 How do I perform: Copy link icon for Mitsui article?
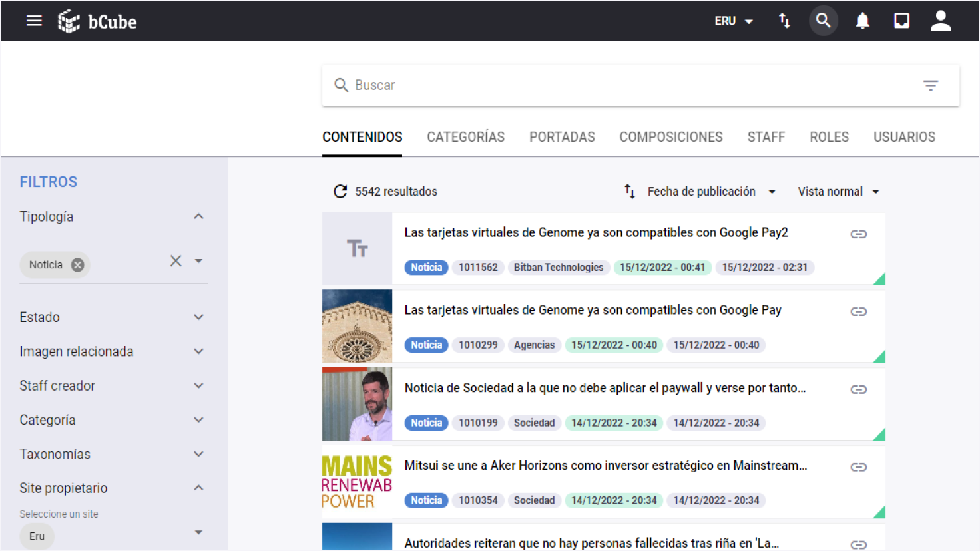pos(859,467)
